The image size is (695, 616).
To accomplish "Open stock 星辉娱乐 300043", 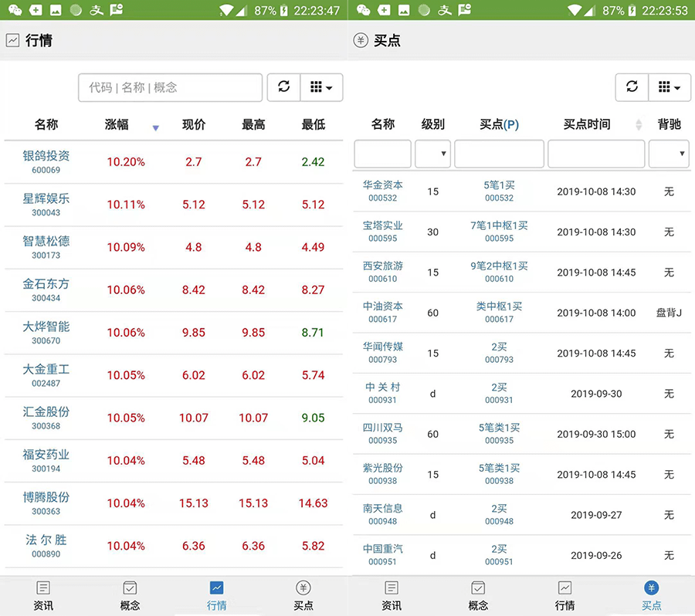I will (46, 205).
